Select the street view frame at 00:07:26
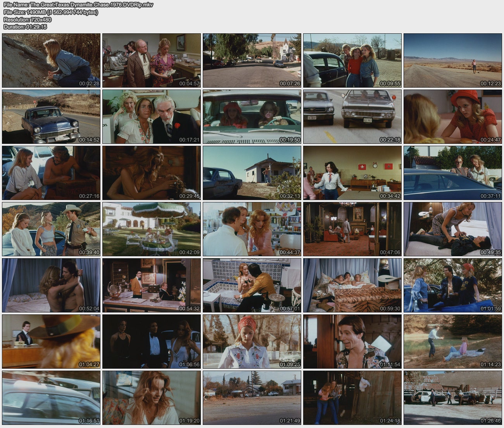504x428 pixels. point(252,60)
